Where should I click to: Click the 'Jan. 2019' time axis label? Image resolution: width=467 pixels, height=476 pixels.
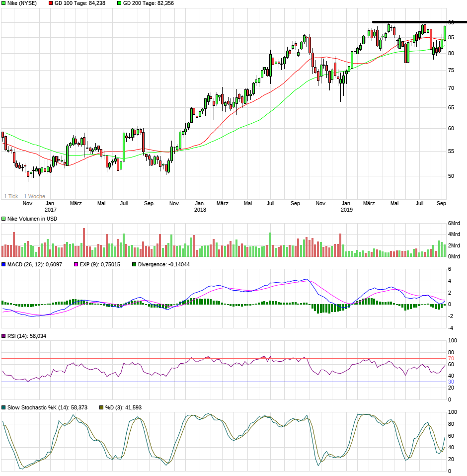pos(347,206)
